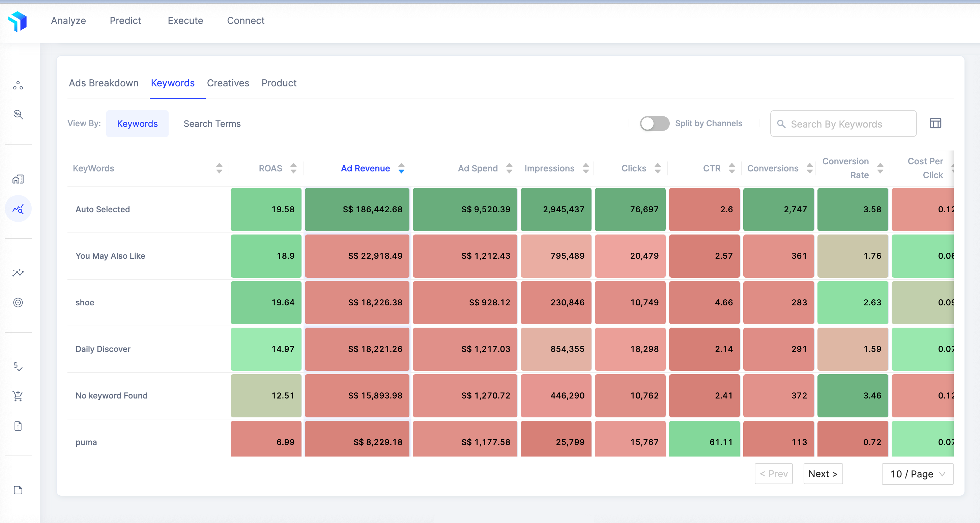
Task: Open the three-dots cluster sidebar icon
Action: 18,85
